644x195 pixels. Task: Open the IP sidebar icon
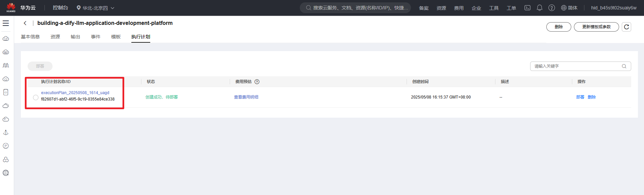[6, 146]
